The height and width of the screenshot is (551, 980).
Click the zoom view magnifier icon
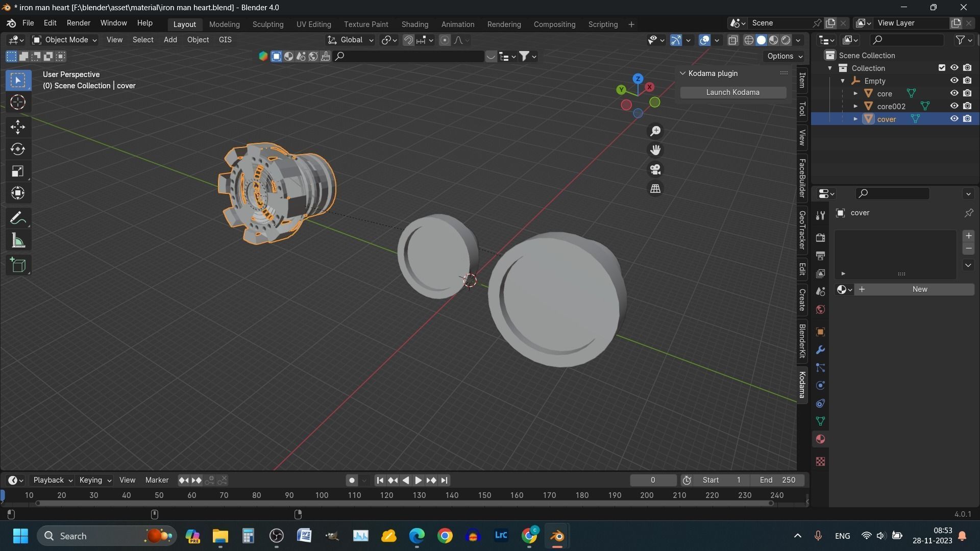(655, 131)
